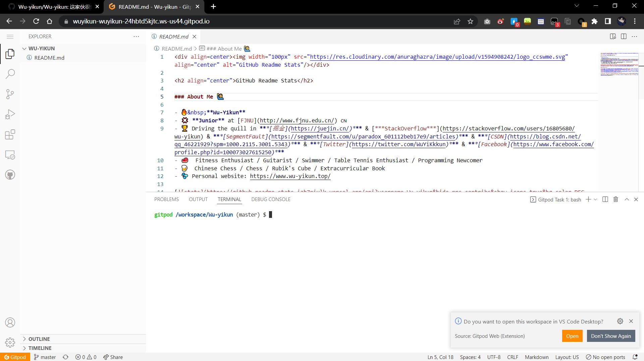The image size is (644, 361).
Task: Change the Markdown language mode
Action: (x=537, y=357)
